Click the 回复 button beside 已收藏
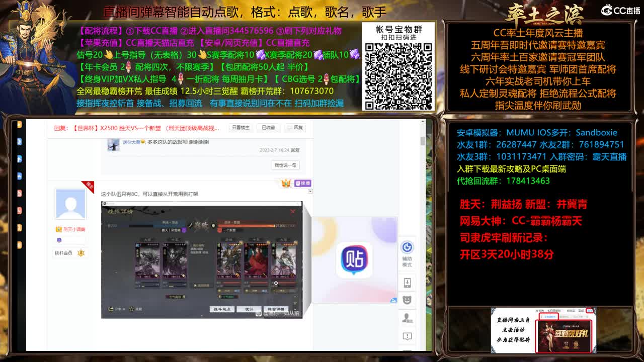 [295, 128]
